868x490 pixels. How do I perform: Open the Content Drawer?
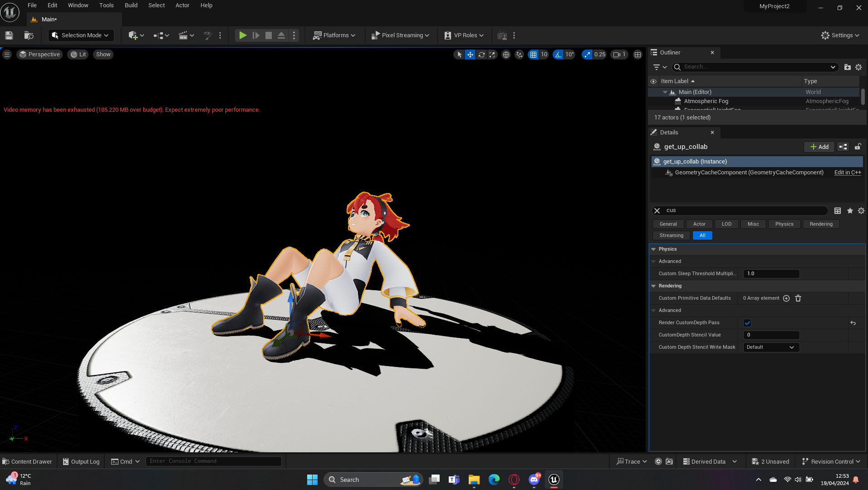[27, 461]
